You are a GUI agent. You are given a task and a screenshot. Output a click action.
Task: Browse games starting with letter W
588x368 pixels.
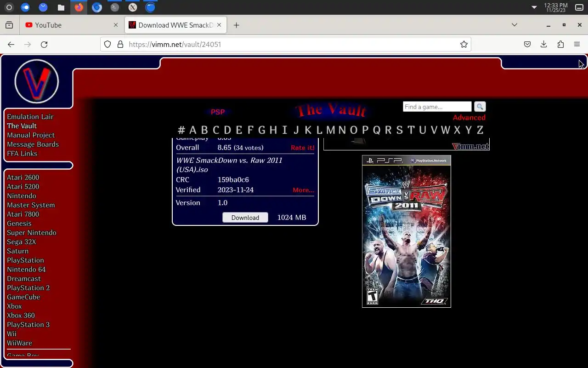point(446,130)
